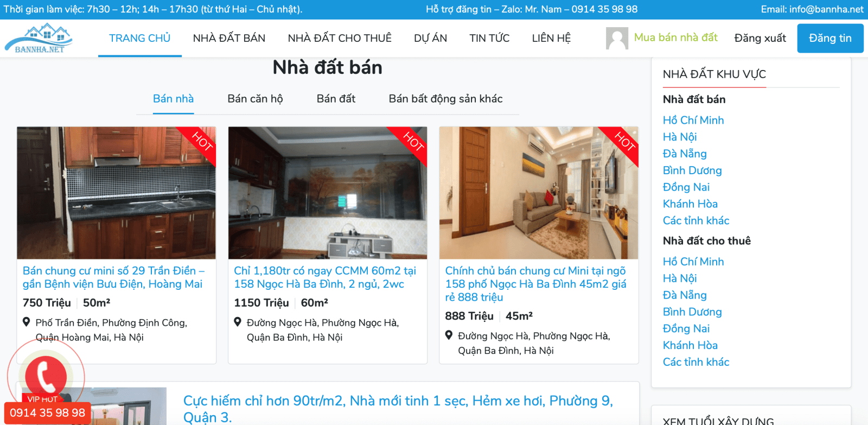Open the Cực hiếm chỉ hơn 90tr/m2 listing
868x425 pixels.
(398, 409)
